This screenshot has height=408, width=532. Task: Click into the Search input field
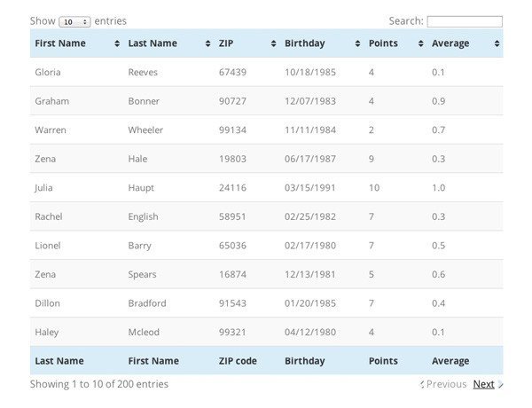(464, 21)
